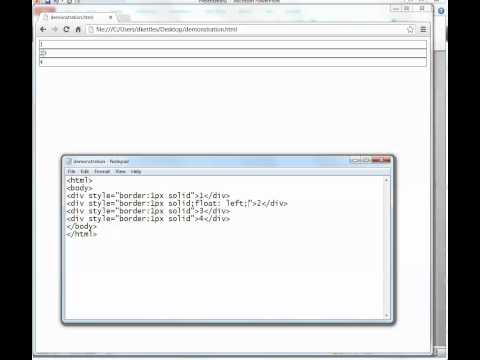Open the Notepad Help menu

coord(136,171)
